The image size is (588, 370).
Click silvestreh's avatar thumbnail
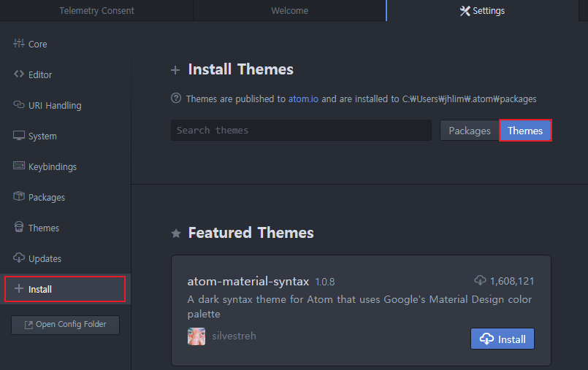196,336
